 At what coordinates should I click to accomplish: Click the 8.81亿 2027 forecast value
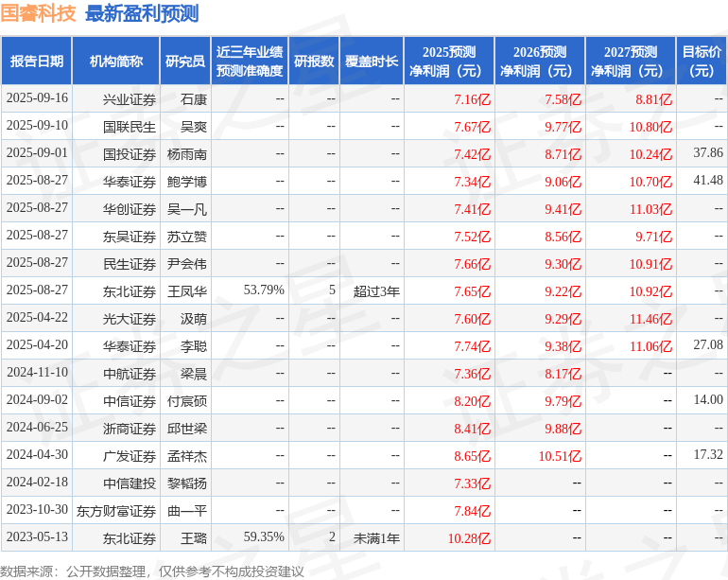click(x=653, y=99)
